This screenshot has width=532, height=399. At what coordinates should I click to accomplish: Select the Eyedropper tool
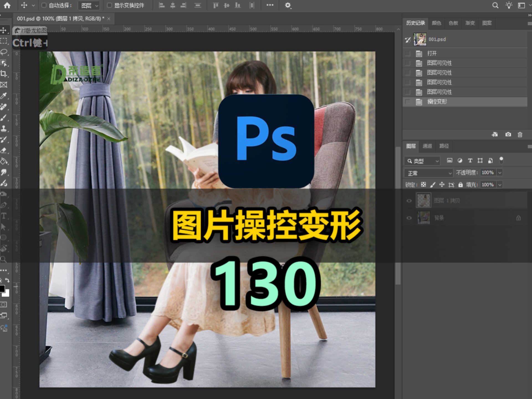(4, 96)
